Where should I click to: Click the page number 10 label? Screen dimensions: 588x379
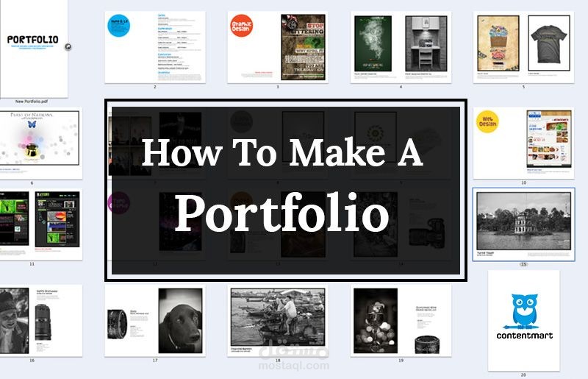click(x=523, y=183)
